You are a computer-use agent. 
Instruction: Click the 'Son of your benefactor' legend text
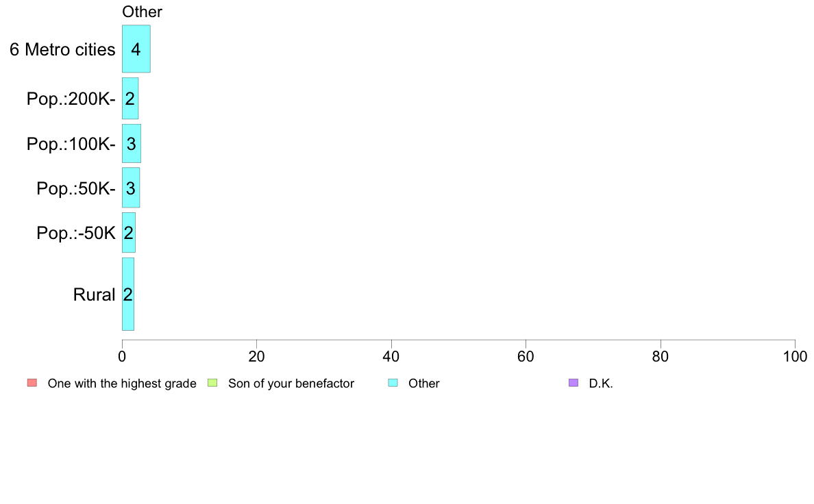coord(291,383)
